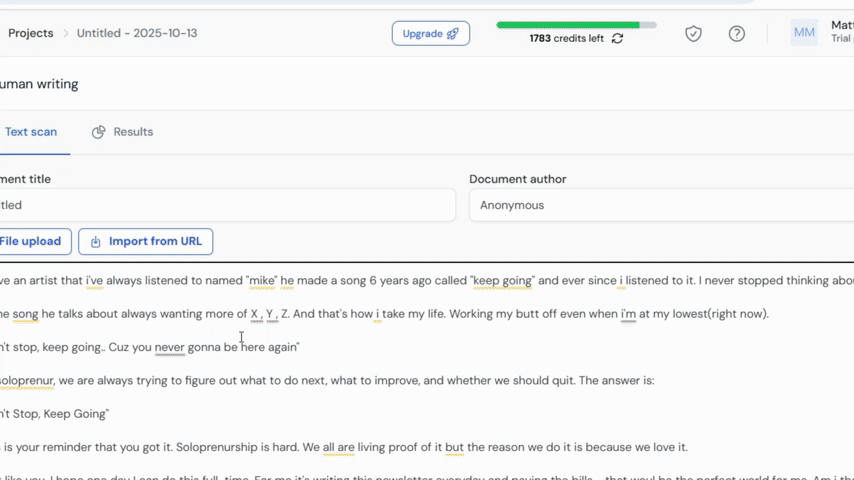Click the breadcrumb chevron after Projects
The image size is (854, 480).
[65, 33]
